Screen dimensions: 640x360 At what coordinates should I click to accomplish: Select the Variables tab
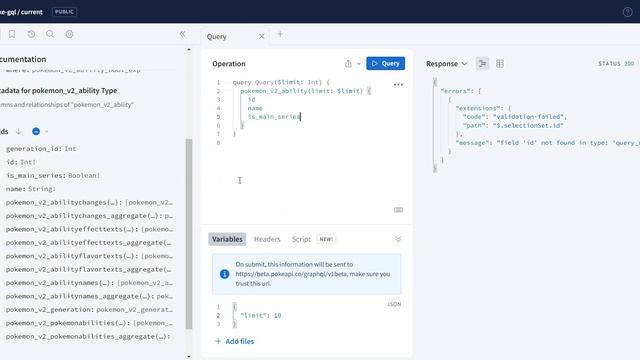click(x=227, y=239)
